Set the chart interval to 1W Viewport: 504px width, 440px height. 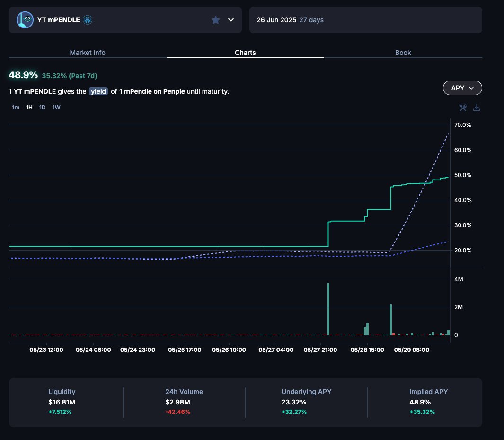tap(56, 108)
